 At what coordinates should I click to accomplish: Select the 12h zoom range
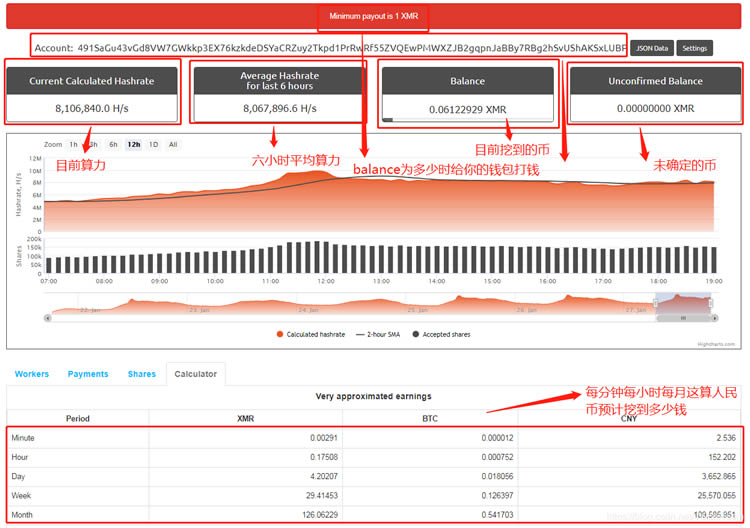pyautogui.click(x=133, y=144)
